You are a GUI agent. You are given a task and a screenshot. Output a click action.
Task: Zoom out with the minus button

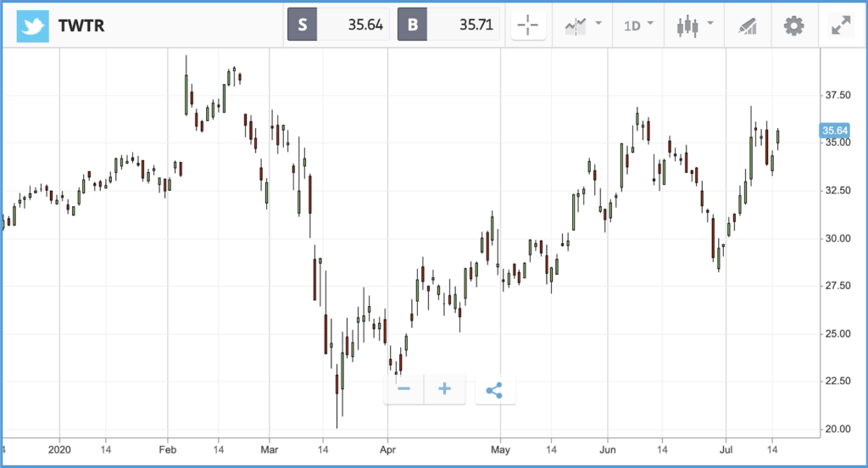point(403,389)
